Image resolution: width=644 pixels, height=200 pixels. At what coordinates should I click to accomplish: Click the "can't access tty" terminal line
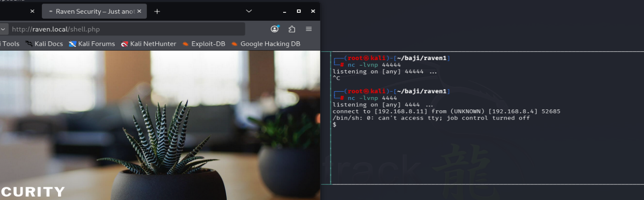(431, 118)
